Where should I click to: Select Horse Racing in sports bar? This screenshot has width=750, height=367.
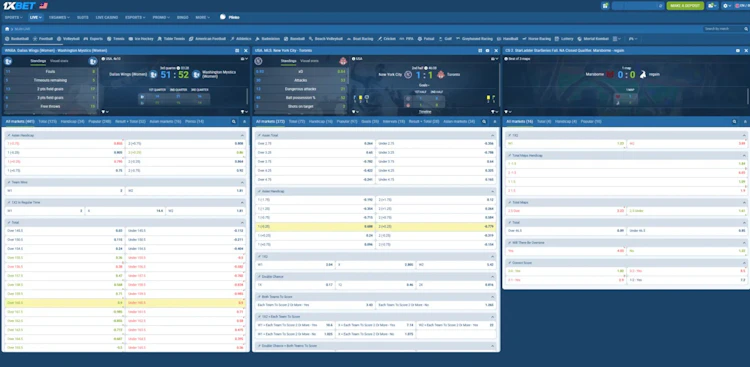pos(536,39)
